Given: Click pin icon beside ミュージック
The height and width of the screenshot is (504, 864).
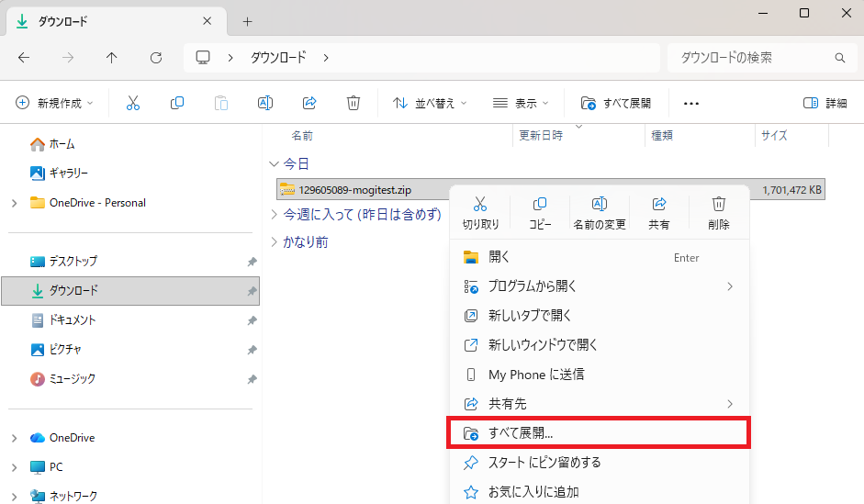Looking at the screenshot, I should click(x=252, y=379).
